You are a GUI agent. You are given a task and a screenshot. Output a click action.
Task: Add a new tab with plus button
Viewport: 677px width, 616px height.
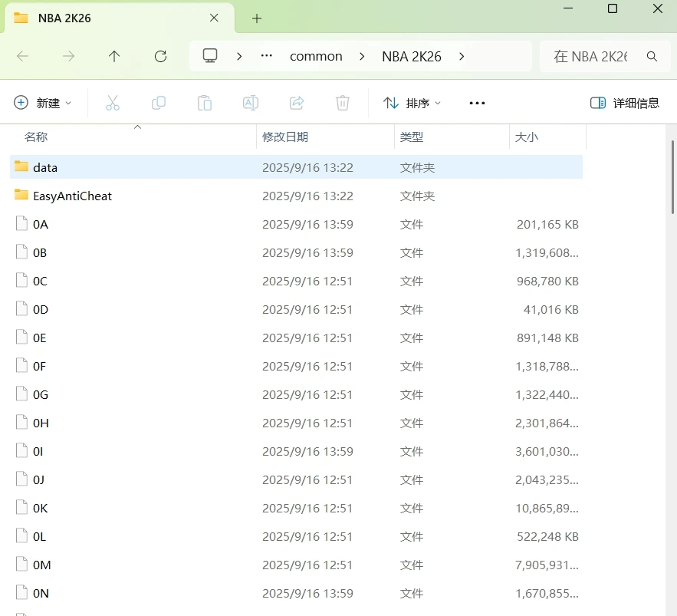[x=257, y=18]
